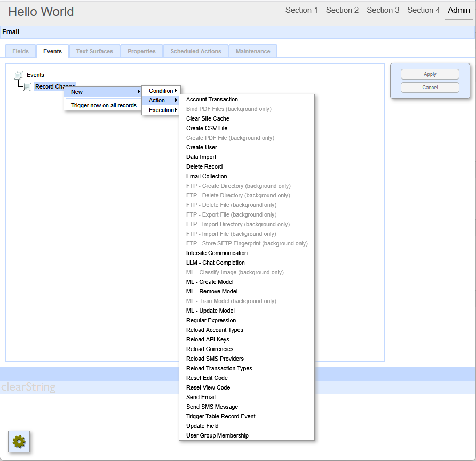Expand the Condition submenu
The width and height of the screenshot is (476, 461).
tap(161, 91)
